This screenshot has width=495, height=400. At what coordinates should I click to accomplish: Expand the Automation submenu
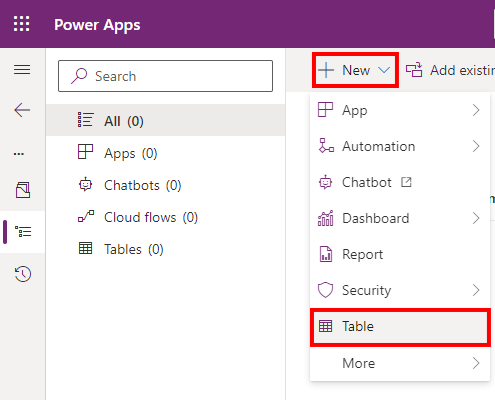(x=400, y=146)
